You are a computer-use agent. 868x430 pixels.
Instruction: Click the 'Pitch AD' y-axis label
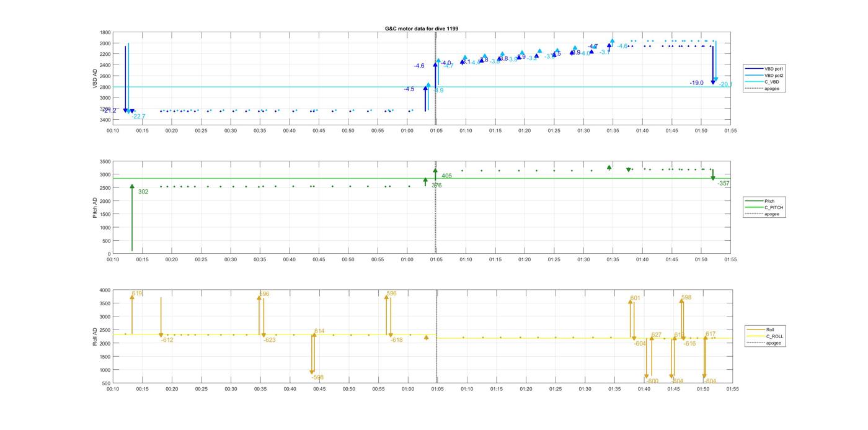pos(95,207)
